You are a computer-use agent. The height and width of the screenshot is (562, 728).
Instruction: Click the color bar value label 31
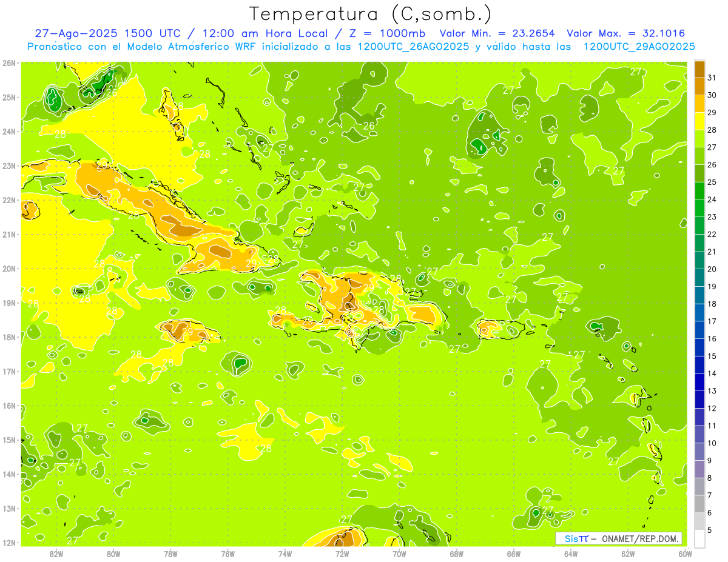pos(712,77)
